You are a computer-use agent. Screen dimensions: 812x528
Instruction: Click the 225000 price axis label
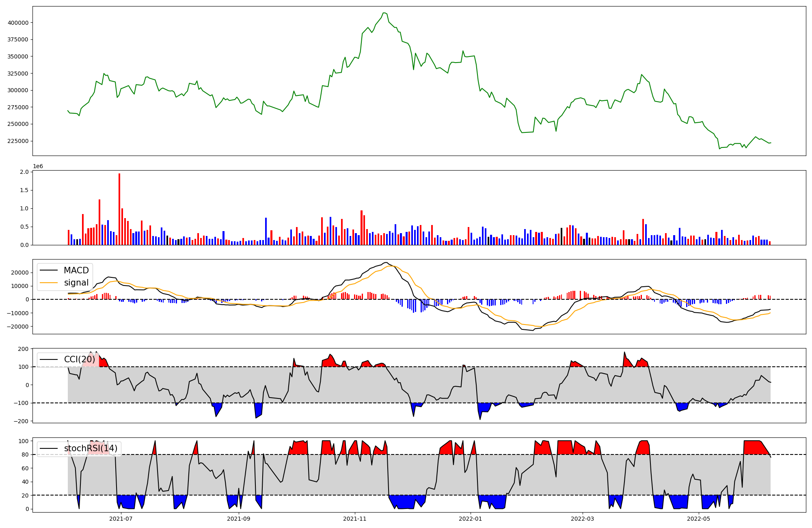point(18,141)
